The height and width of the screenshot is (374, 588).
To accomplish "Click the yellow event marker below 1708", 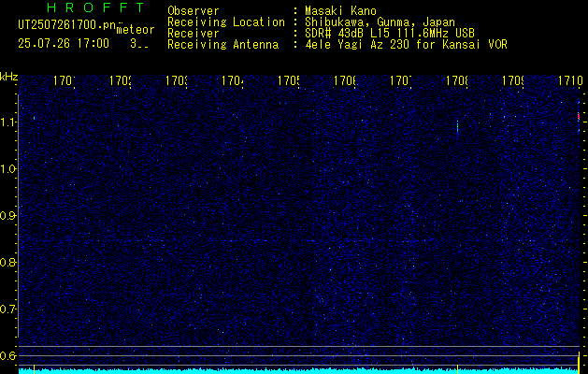I will pyautogui.click(x=457, y=368).
